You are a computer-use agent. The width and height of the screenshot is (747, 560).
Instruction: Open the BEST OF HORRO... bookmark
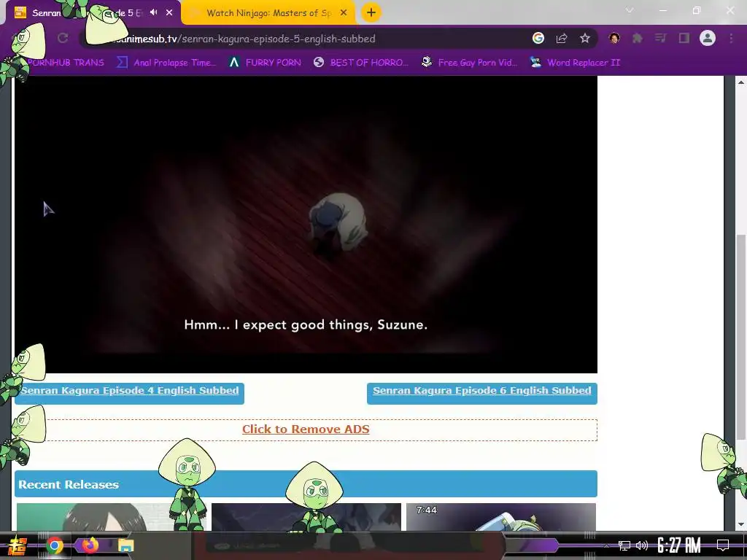click(x=360, y=63)
